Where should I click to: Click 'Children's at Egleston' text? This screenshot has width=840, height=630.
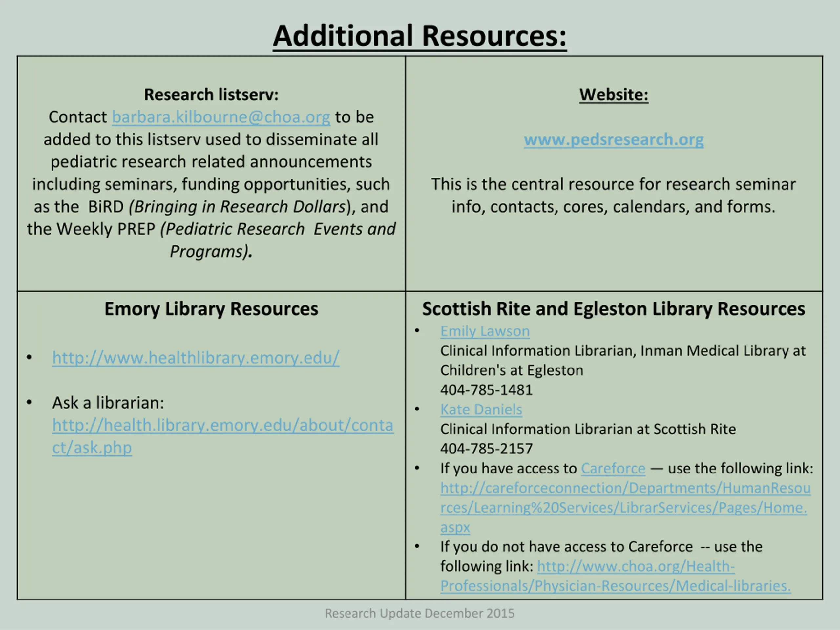[512, 370]
